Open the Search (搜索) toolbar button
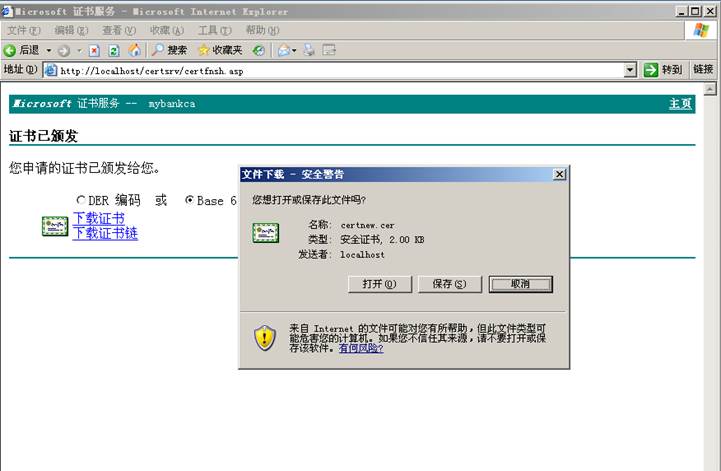Image resolution: width=721 pixels, height=471 pixels. pyautogui.click(x=170, y=50)
